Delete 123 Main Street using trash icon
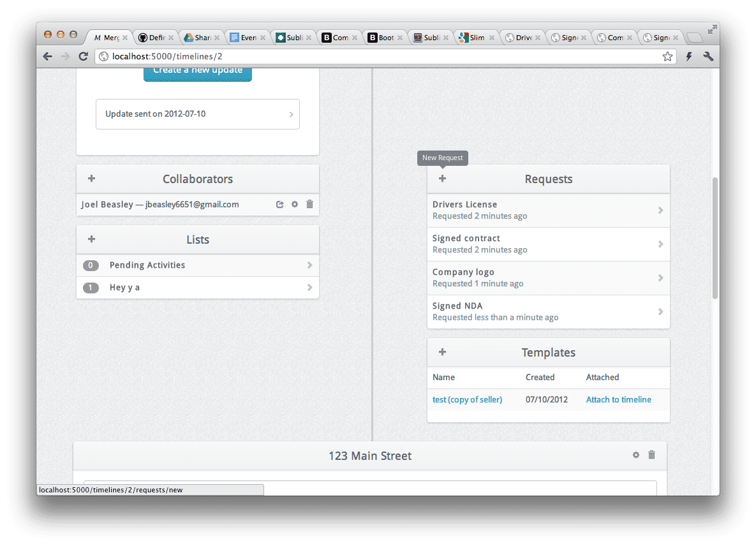 [651, 455]
